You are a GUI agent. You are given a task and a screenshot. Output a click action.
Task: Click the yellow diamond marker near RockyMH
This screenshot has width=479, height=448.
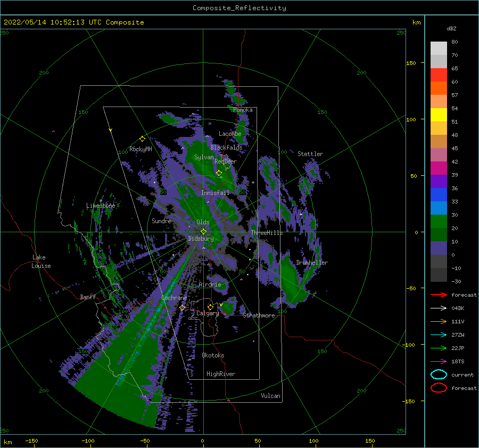point(142,139)
